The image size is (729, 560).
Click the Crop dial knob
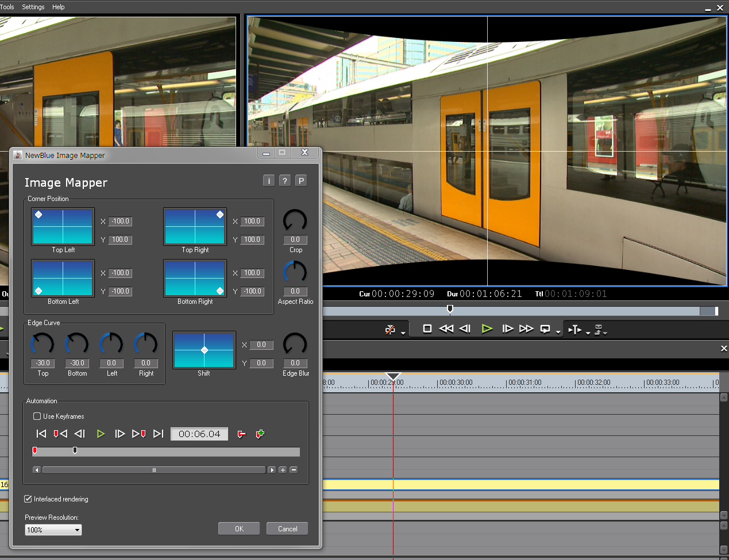point(295,221)
